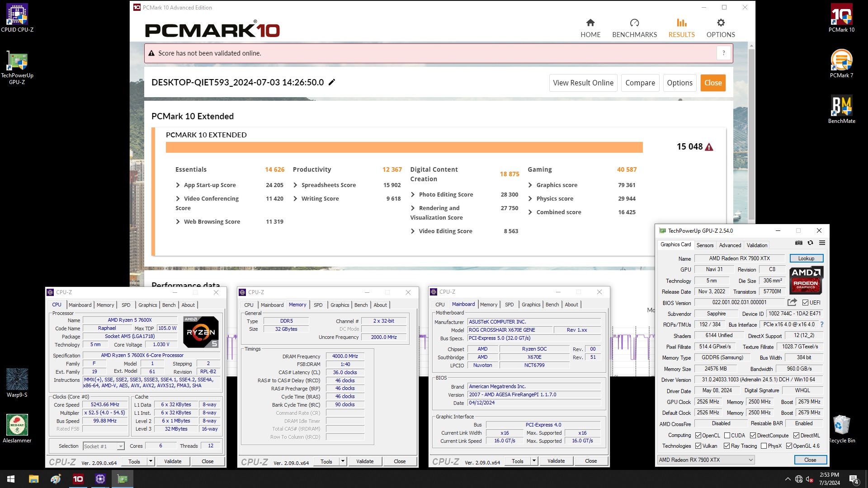Click the AMD Radeon graphics logo in GPU-Z
Image resolution: width=868 pixels, height=488 pixels.
806,280
